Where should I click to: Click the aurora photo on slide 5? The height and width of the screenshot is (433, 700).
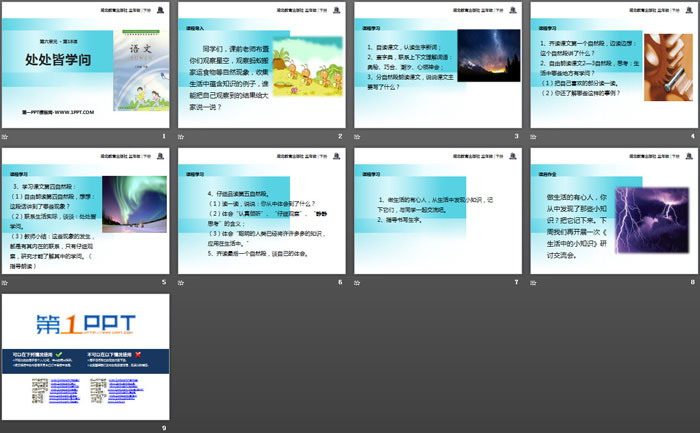[x=134, y=204]
